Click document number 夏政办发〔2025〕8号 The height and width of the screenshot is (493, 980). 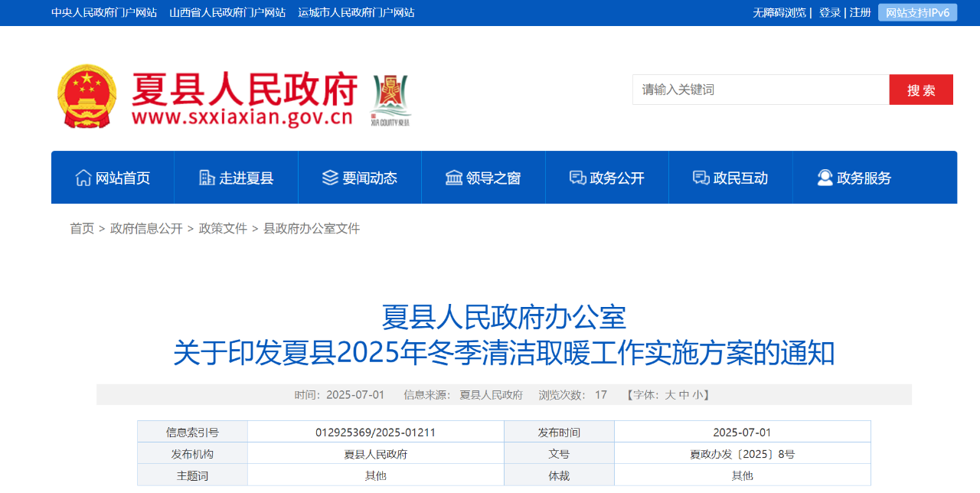[x=742, y=454]
